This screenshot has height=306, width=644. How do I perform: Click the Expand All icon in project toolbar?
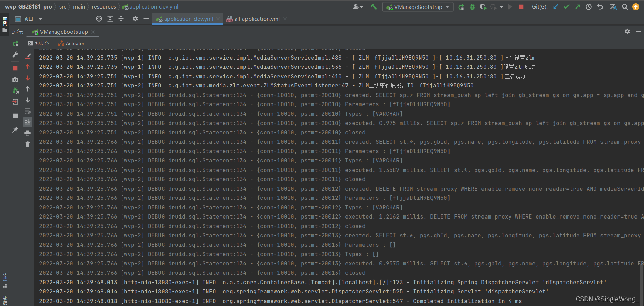pos(110,19)
